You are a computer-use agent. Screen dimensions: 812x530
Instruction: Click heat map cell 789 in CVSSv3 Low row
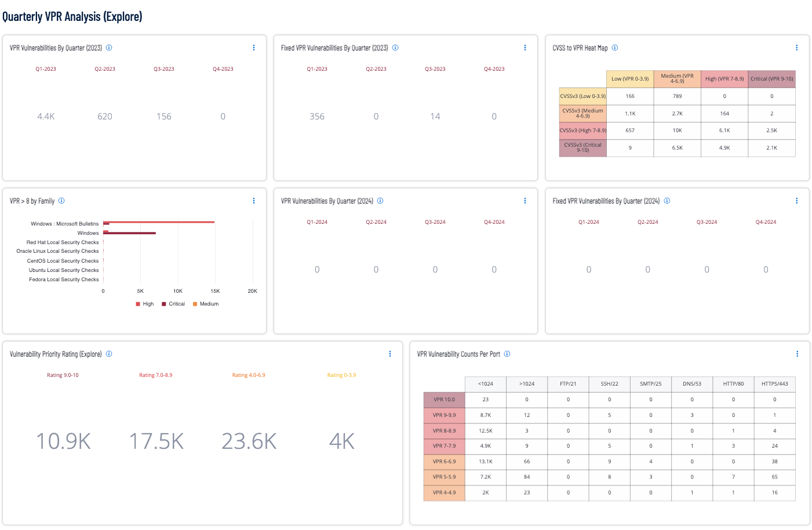[x=678, y=96]
